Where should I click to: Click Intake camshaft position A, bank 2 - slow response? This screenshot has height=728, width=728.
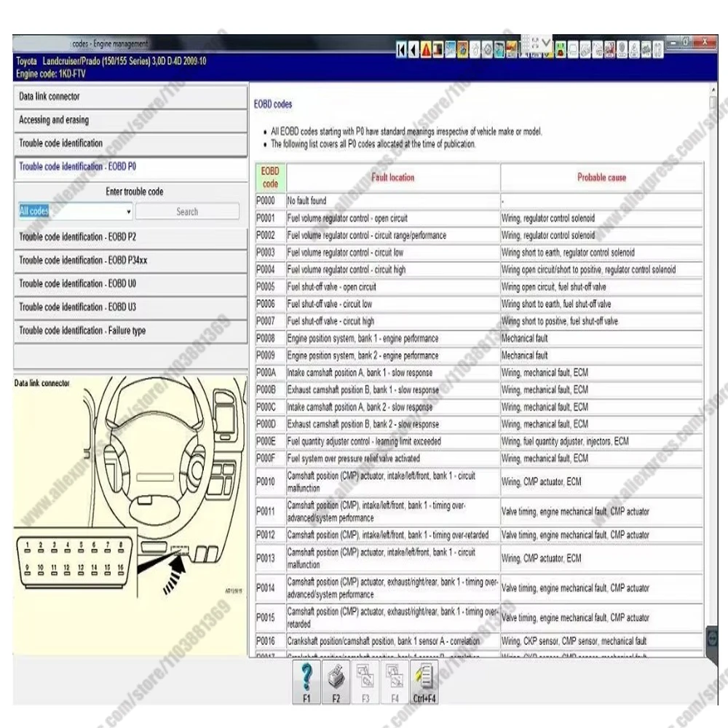pos(393,407)
